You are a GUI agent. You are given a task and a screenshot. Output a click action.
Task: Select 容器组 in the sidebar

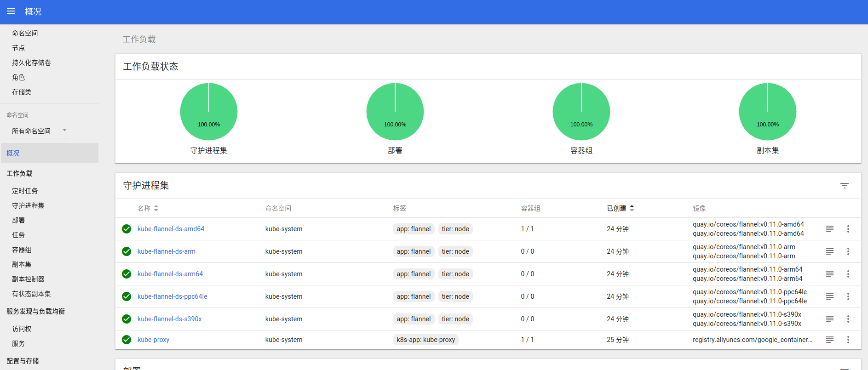(x=22, y=250)
